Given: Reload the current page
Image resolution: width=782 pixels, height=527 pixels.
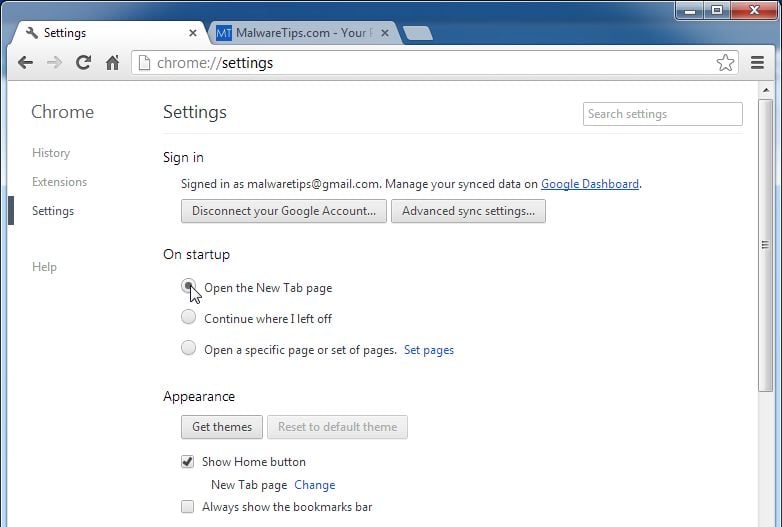Looking at the screenshot, I should pyautogui.click(x=83, y=63).
